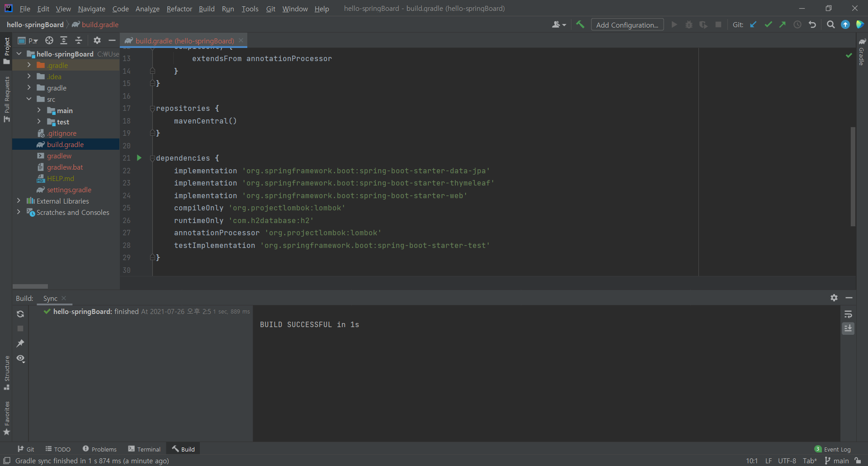Click the Stop square icon in toolbar
The height and width of the screenshot is (466, 868).
click(x=718, y=24)
